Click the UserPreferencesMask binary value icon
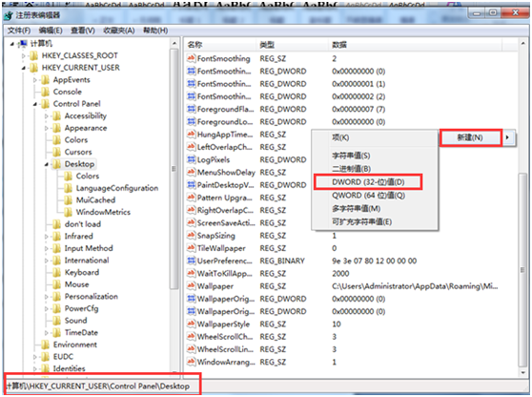This screenshot has width=532, height=397. (191, 261)
